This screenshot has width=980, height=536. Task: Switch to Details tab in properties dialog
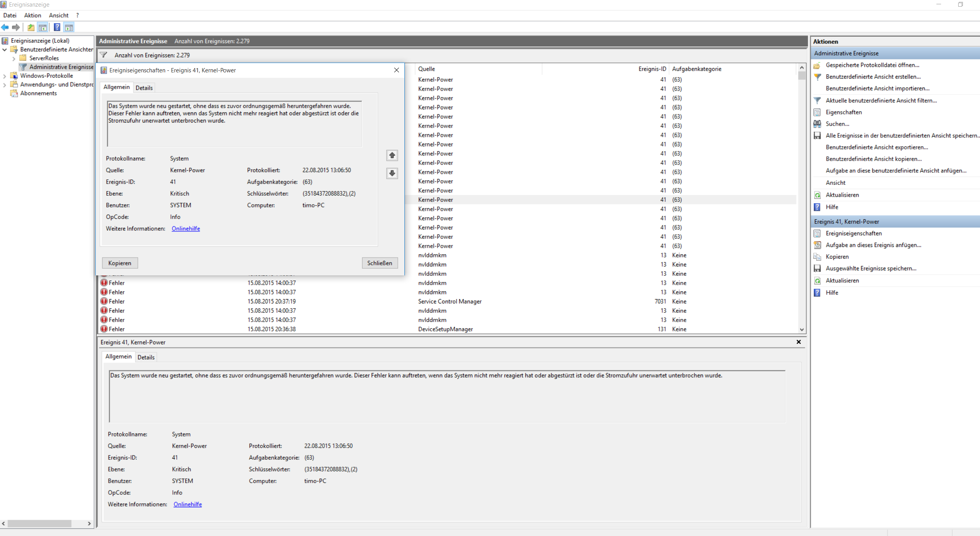[x=144, y=88]
